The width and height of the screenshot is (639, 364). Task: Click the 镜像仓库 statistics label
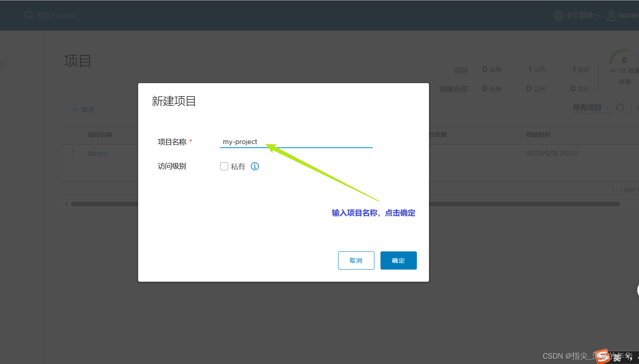click(x=453, y=89)
